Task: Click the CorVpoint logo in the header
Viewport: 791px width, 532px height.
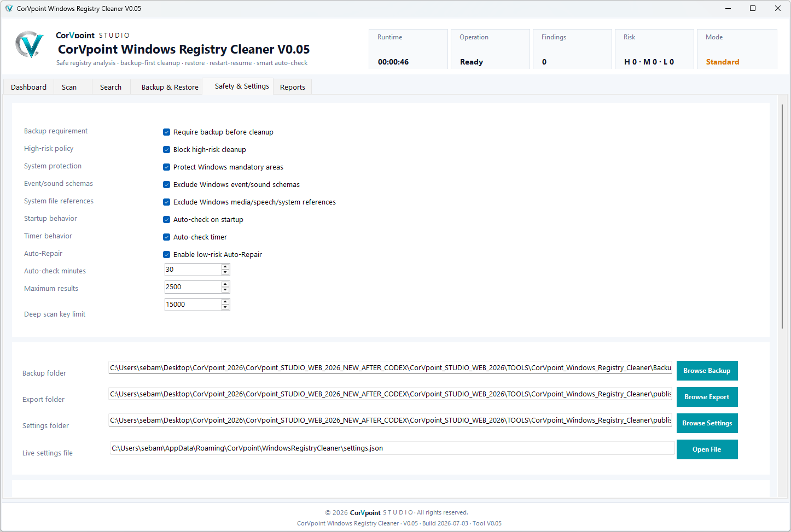Action: [x=30, y=45]
